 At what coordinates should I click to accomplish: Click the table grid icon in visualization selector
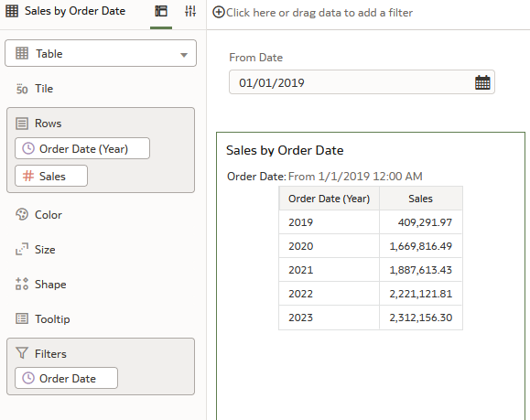(22, 53)
